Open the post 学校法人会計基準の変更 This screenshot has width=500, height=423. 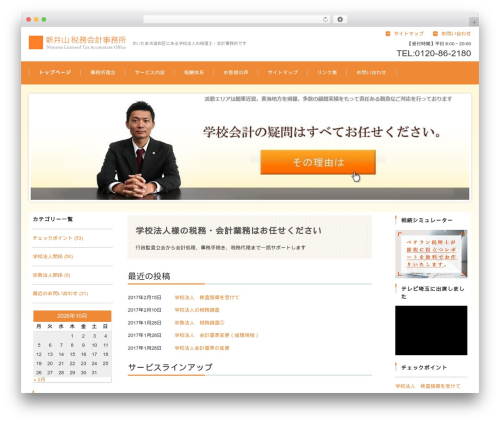coord(202,348)
